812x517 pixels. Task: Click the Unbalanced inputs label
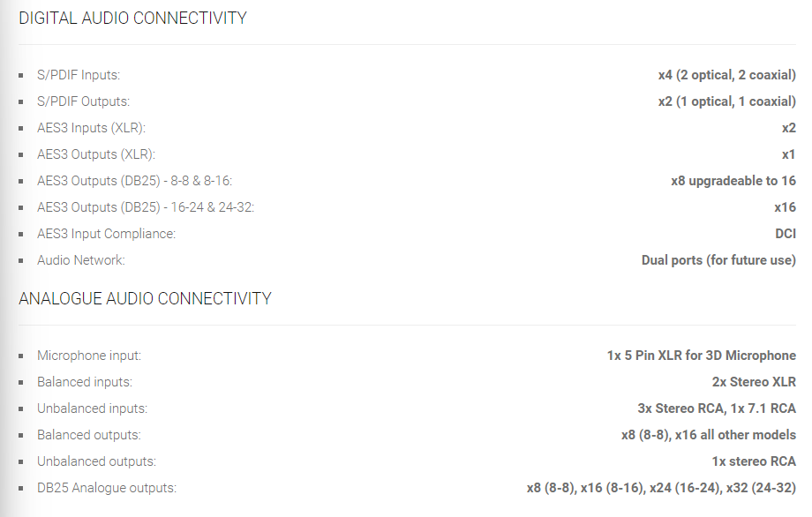(x=92, y=408)
